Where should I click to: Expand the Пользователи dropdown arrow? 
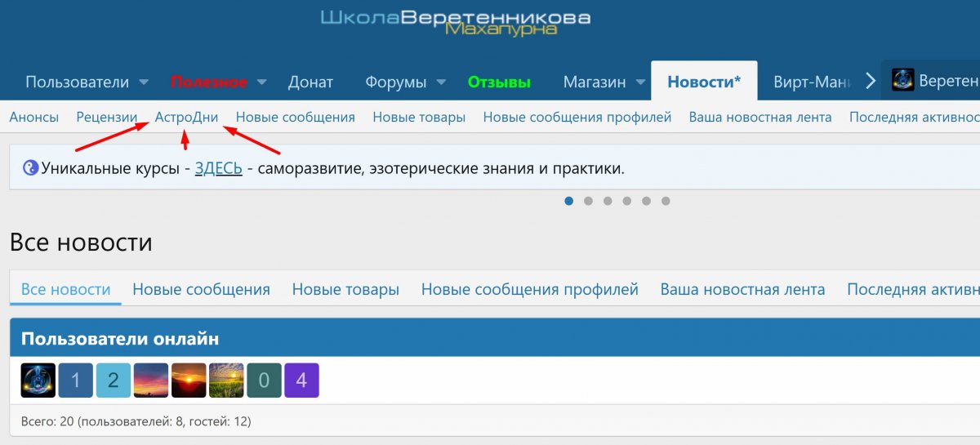(x=144, y=82)
